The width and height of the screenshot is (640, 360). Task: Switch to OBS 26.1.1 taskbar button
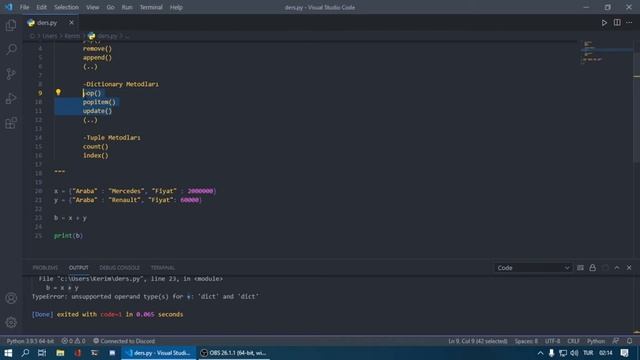[x=234, y=353]
